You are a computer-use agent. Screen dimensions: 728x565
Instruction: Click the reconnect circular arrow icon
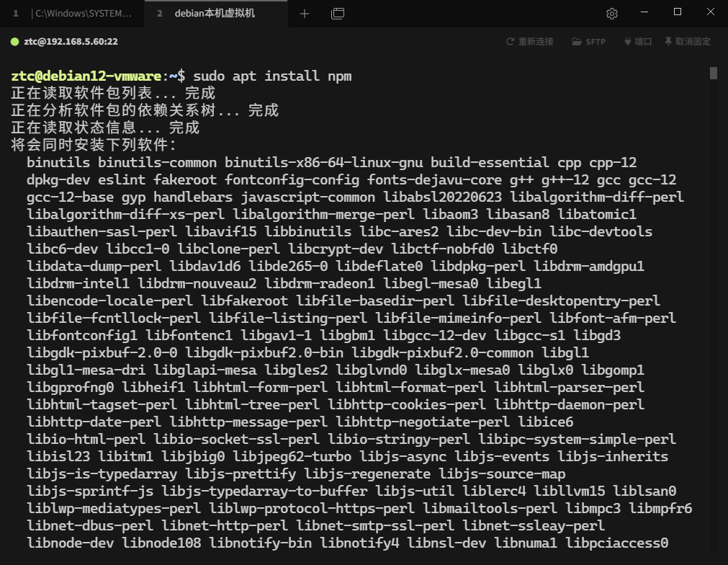coord(510,41)
